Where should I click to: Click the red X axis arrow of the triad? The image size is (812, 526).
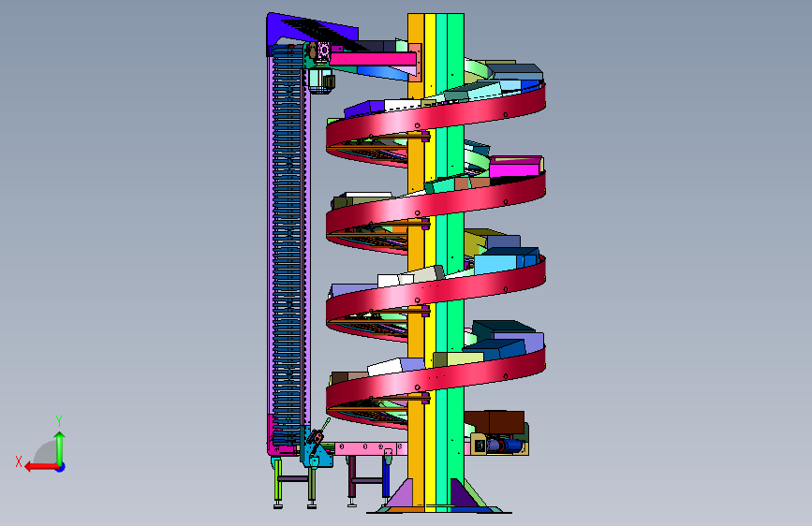[41, 467]
